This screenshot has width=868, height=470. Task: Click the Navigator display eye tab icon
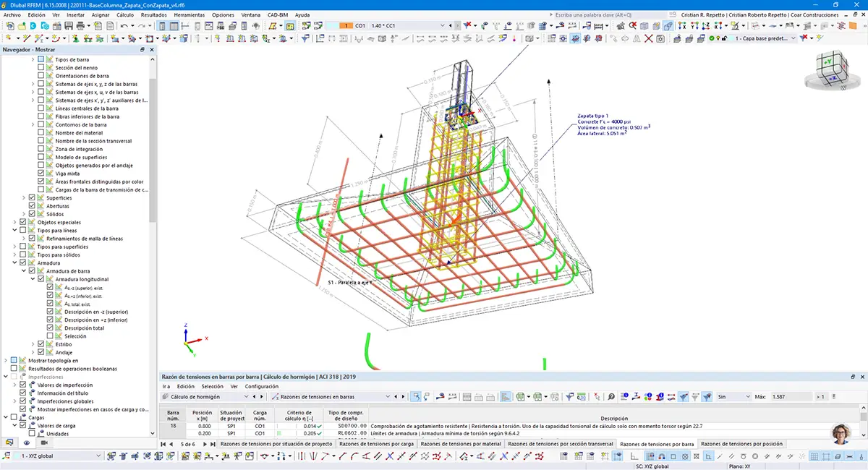[27, 443]
